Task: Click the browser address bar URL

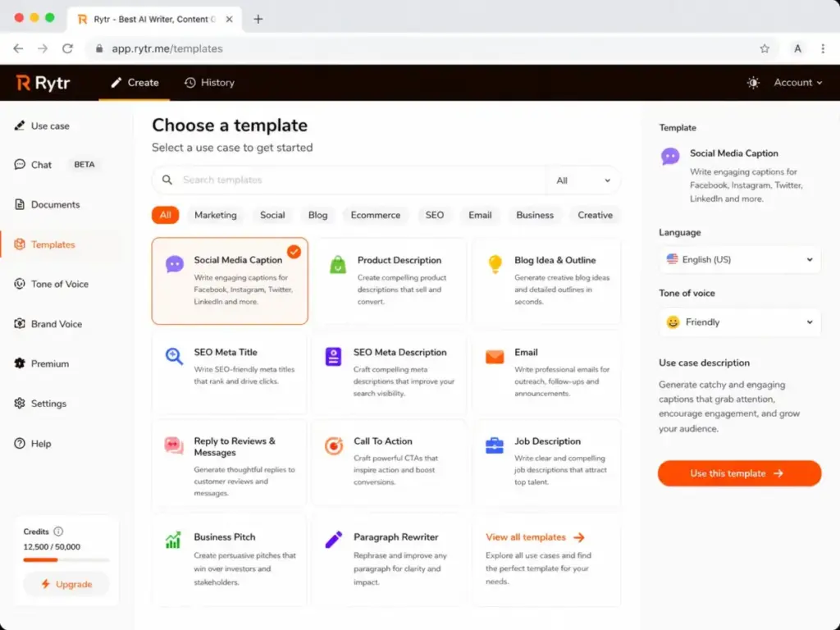Action: [167, 48]
